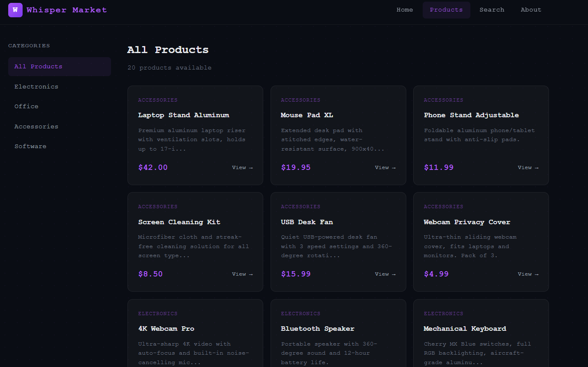Open Laptop Stand Aluminum title
The height and width of the screenshot is (367, 588).
click(x=184, y=115)
